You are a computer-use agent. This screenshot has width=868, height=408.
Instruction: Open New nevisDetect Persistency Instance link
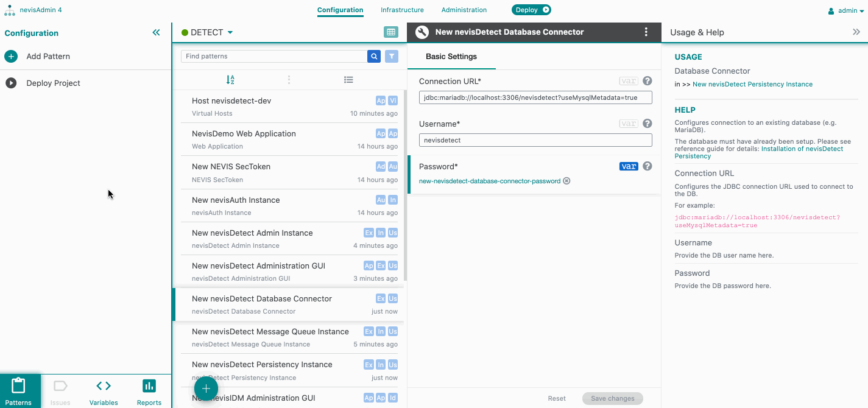tap(752, 84)
